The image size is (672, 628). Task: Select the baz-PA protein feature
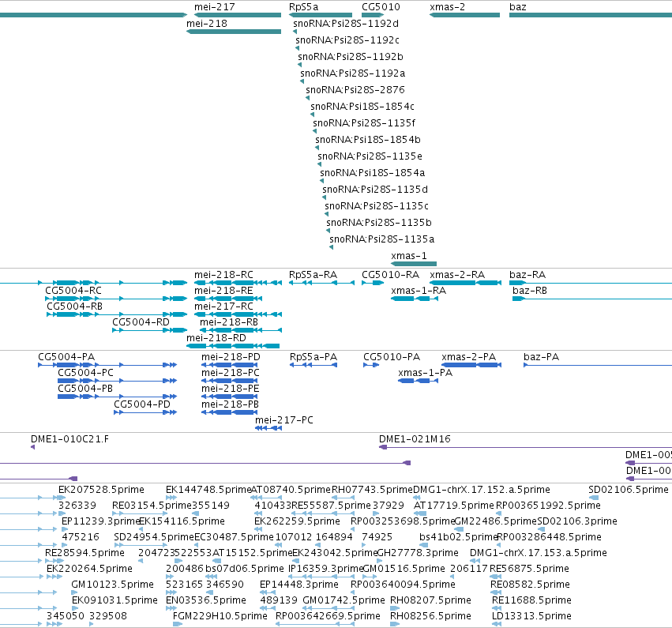click(598, 365)
